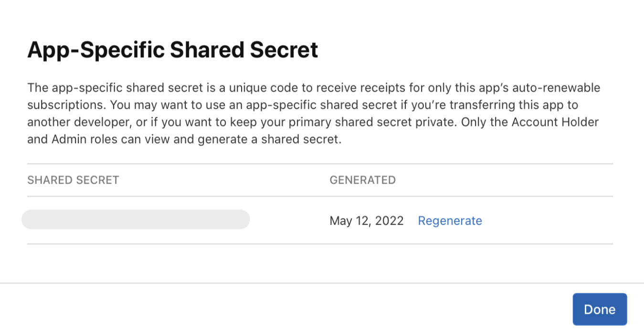Open the secret by clicking its masked field
The image size is (644, 333).
(x=135, y=219)
